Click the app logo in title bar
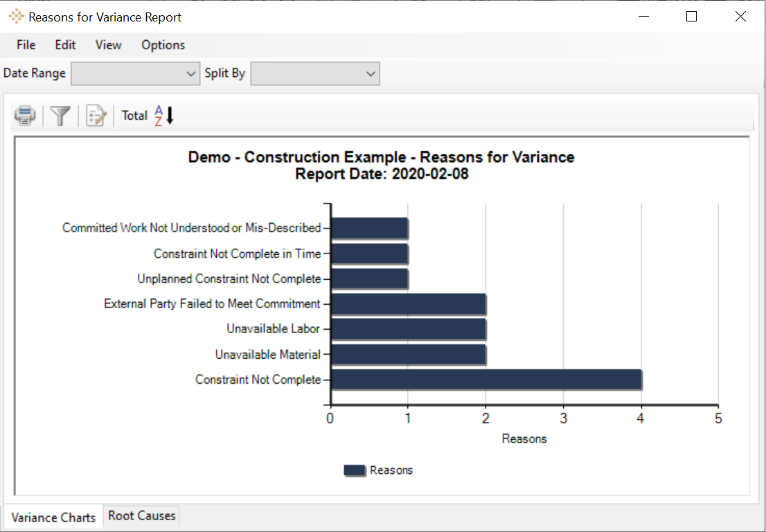The width and height of the screenshot is (766, 532). click(x=16, y=17)
